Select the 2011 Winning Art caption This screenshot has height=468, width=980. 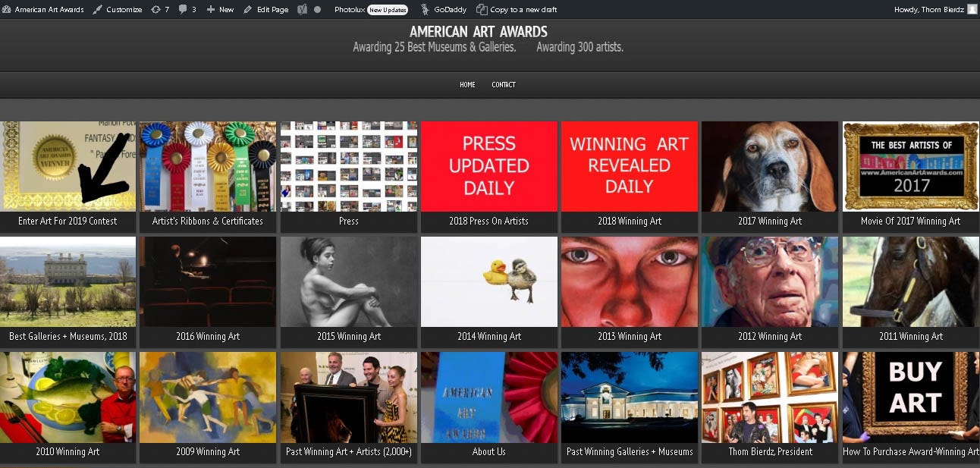point(911,337)
